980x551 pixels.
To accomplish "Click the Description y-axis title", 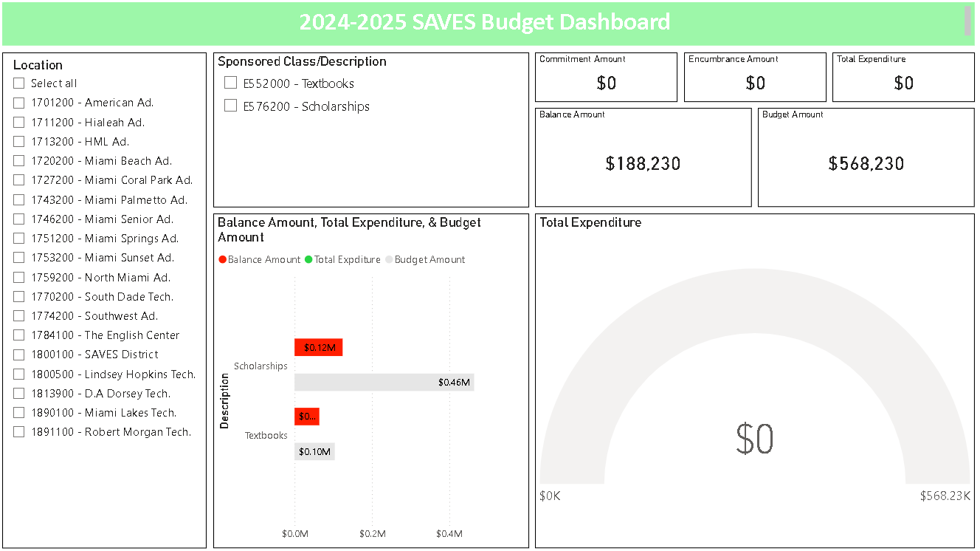I will [x=224, y=401].
